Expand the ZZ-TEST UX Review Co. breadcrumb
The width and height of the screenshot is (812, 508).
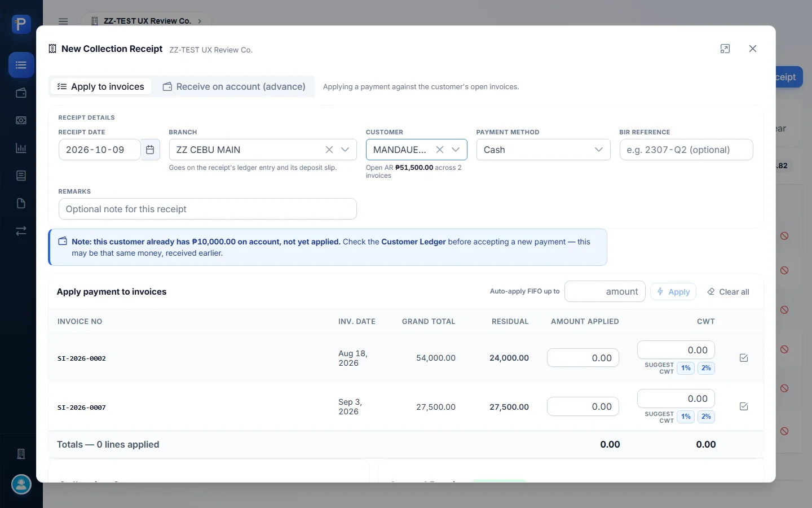click(147, 21)
